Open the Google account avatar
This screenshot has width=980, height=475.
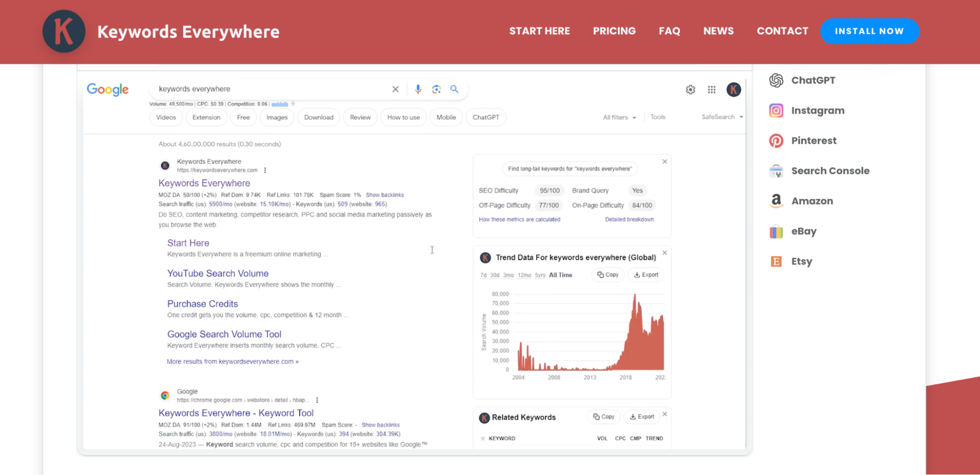coord(733,90)
